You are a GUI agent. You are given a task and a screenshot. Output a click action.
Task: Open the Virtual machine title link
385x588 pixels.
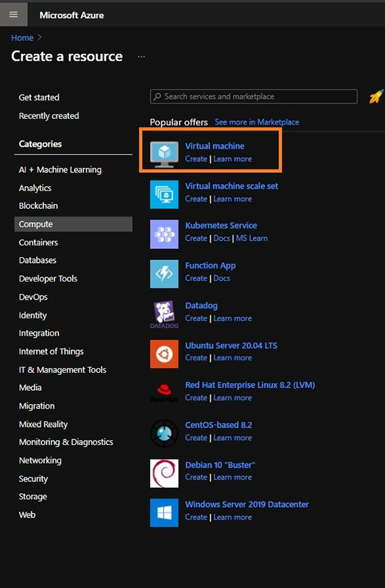point(214,146)
